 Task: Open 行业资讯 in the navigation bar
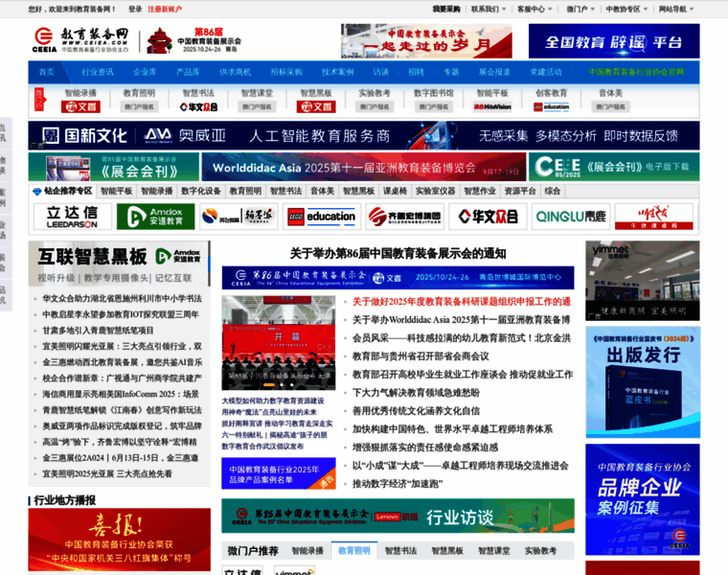98,72
